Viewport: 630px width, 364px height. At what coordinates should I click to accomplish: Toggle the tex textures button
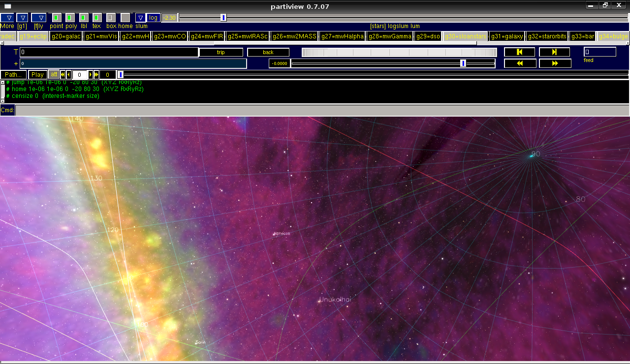pyautogui.click(x=97, y=18)
